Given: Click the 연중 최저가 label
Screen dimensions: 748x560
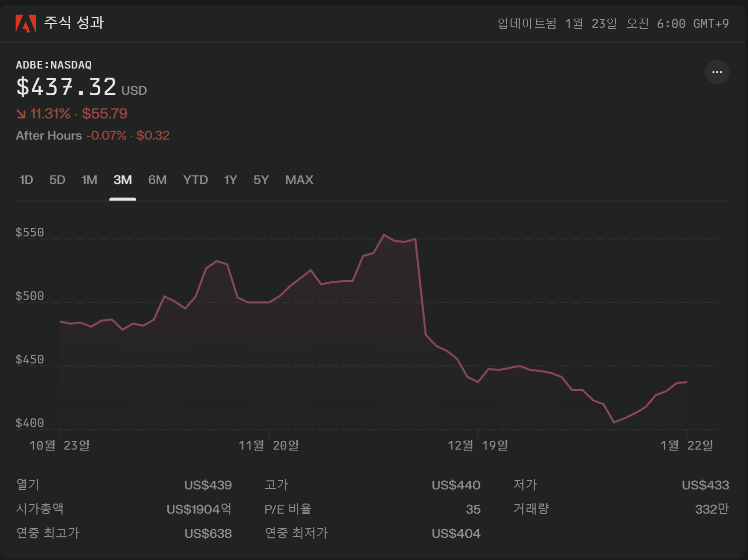Looking at the screenshot, I should point(296,533).
